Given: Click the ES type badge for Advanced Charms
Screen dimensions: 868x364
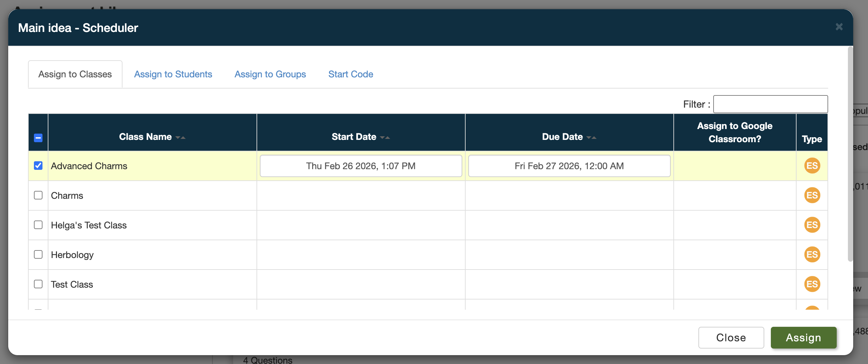Looking at the screenshot, I should (x=812, y=166).
